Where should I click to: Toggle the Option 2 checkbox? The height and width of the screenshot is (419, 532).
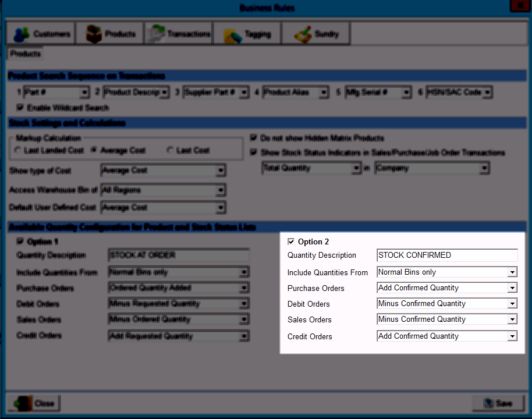(291, 242)
